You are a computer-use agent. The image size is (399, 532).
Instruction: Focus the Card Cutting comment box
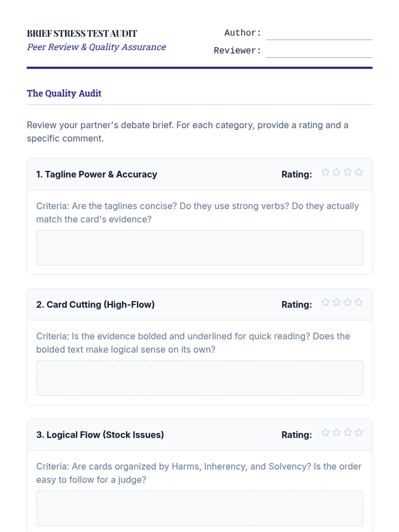click(199, 378)
